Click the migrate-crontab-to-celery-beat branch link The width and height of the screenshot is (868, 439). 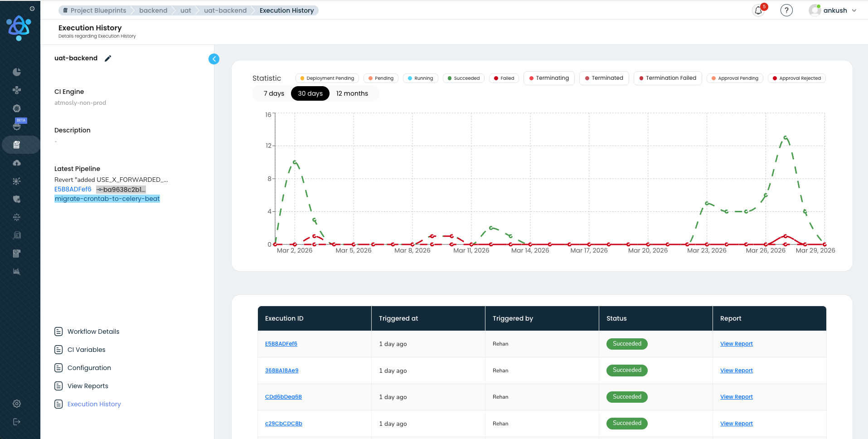pos(107,199)
